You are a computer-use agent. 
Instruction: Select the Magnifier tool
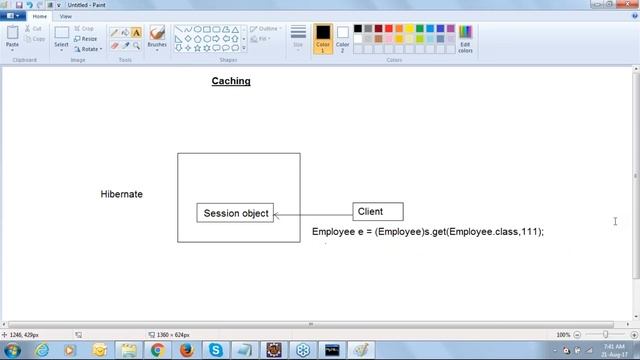click(x=136, y=45)
